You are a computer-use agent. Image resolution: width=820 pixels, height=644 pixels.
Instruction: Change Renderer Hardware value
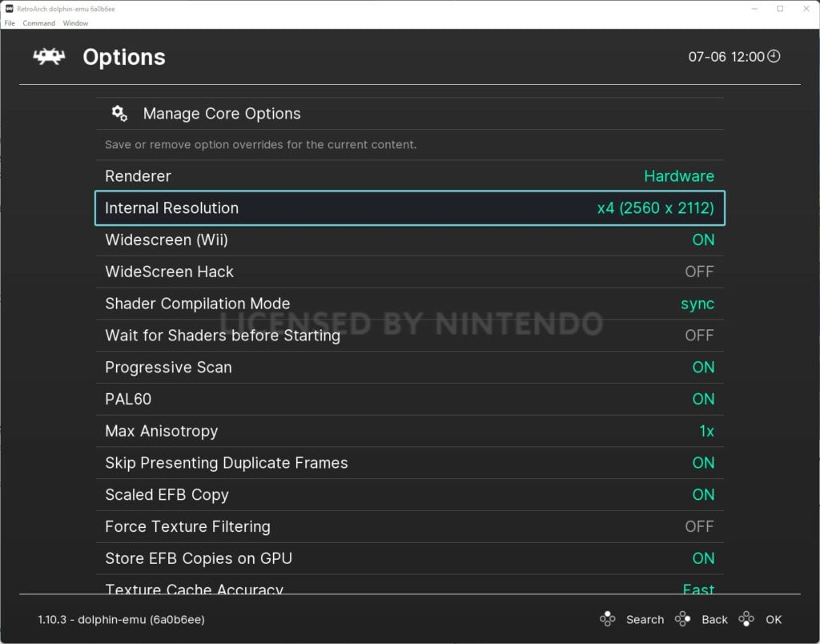point(679,176)
